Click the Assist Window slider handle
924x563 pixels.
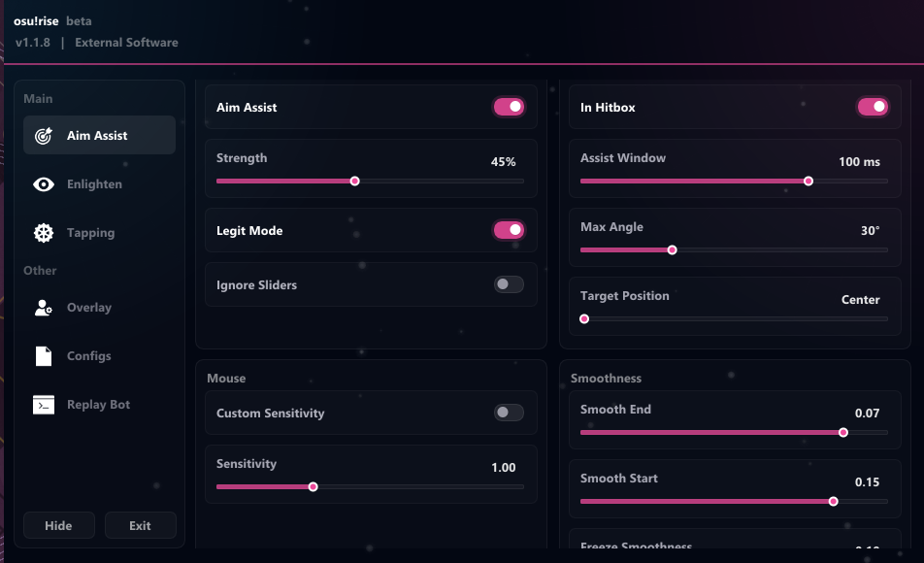(x=808, y=181)
